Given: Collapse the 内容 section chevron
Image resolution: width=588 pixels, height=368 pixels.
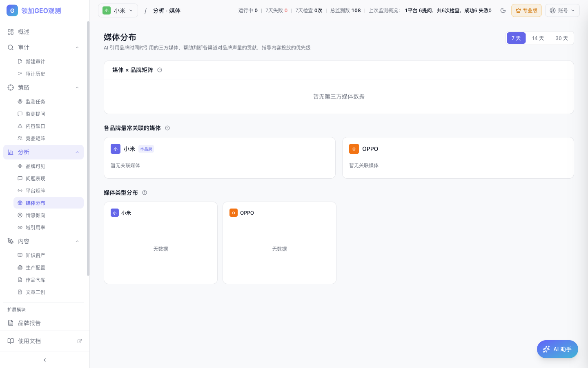Looking at the screenshot, I should (77, 241).
